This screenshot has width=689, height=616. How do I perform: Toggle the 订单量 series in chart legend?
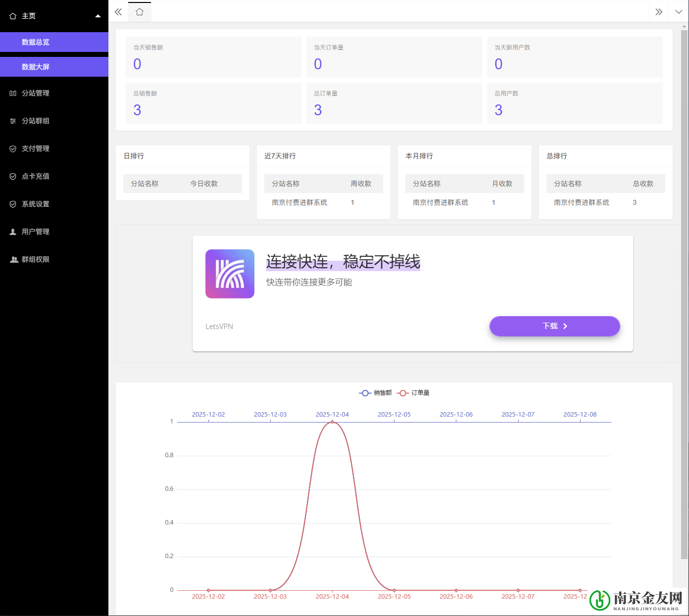(413, 393)
